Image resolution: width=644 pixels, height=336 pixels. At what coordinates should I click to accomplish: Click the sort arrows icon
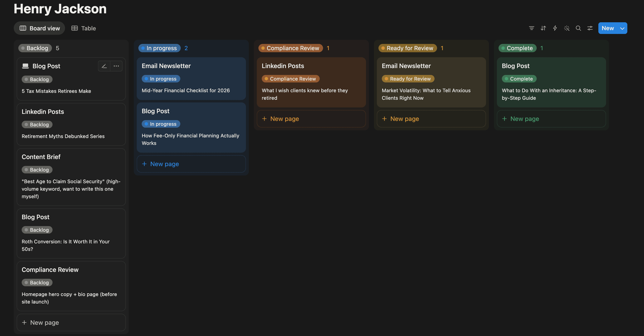coord(543,28)
